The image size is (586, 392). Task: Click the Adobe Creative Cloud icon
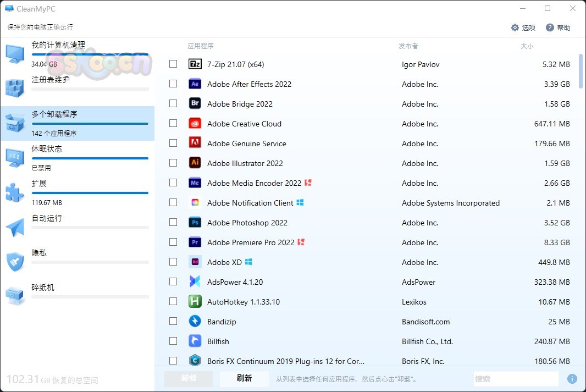tap(195, 123)
